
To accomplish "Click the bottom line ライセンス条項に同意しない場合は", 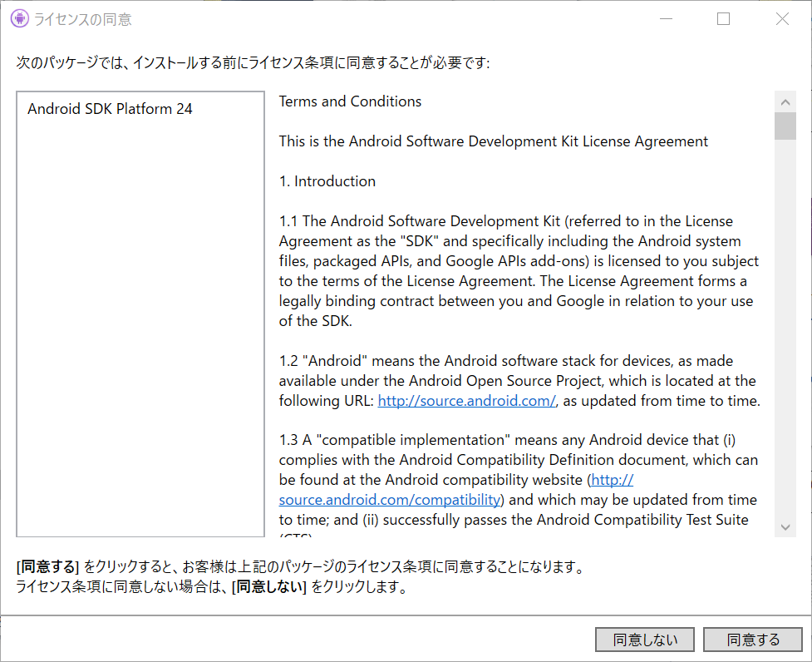I will tap(211, 587).
